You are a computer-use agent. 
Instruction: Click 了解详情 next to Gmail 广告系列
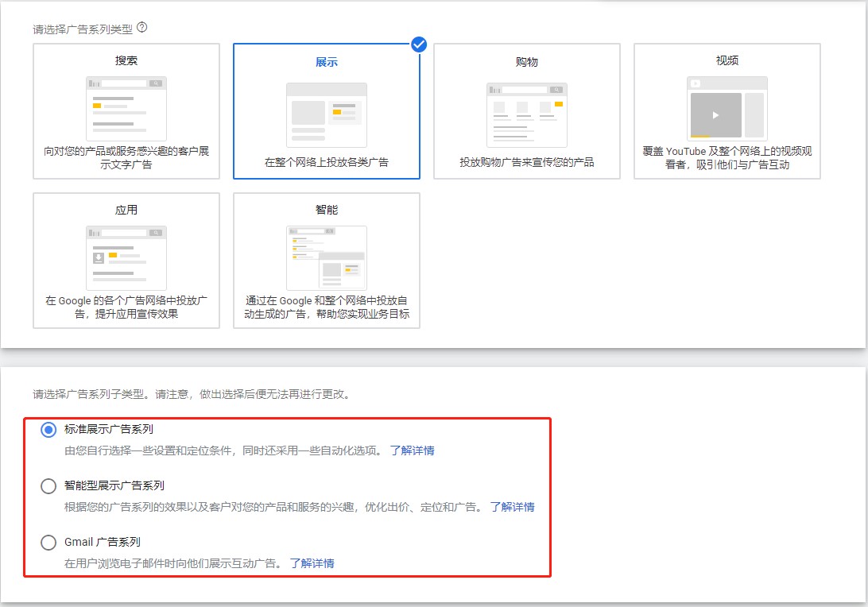coord(314,563)
